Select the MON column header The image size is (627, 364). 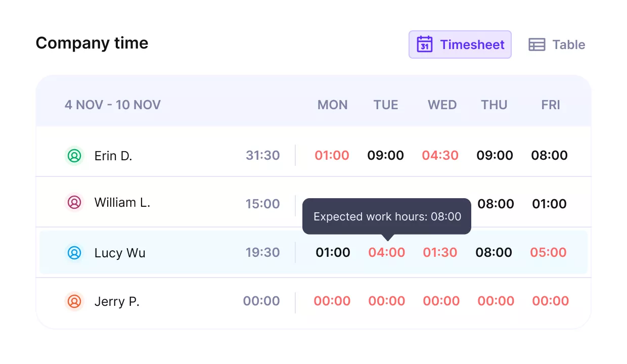[332, 105]
